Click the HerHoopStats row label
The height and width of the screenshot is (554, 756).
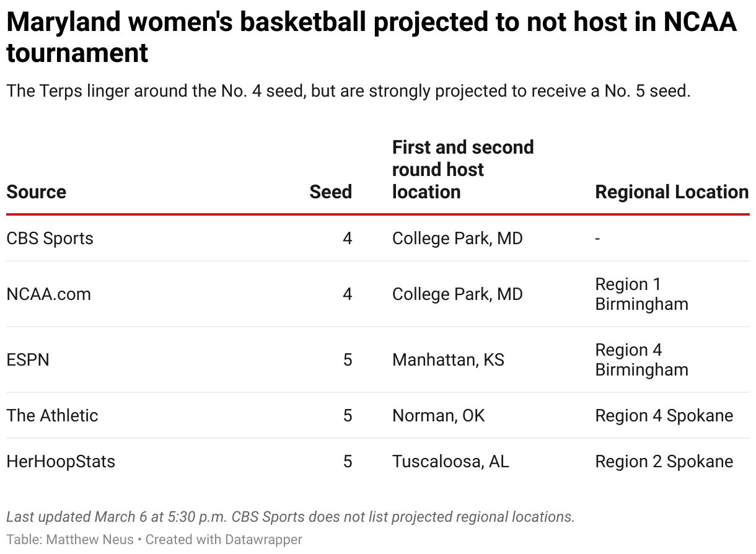click(x=61, y=462)
